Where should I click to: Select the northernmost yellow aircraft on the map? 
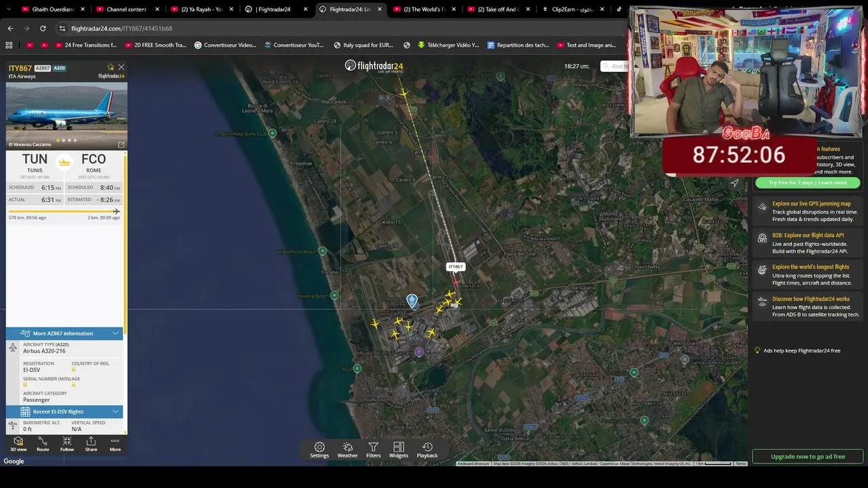coord(404,93)
